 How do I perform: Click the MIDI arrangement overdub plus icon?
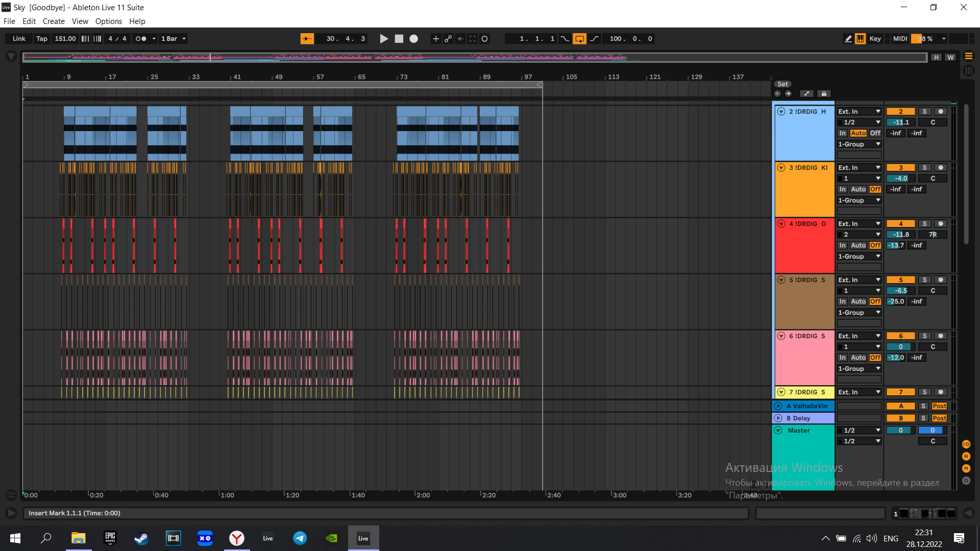coord(436,39)
